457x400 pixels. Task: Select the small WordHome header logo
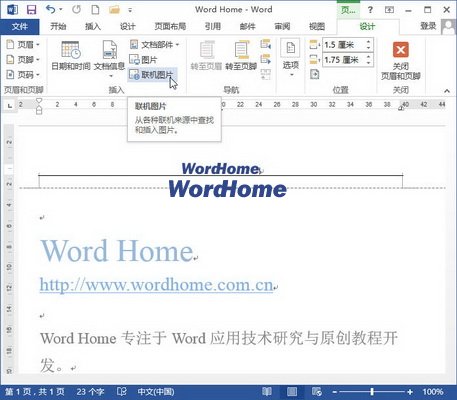coord(220,169)
